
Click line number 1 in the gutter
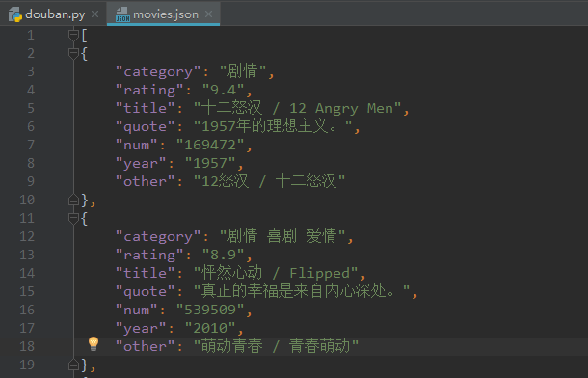(31, 36)
